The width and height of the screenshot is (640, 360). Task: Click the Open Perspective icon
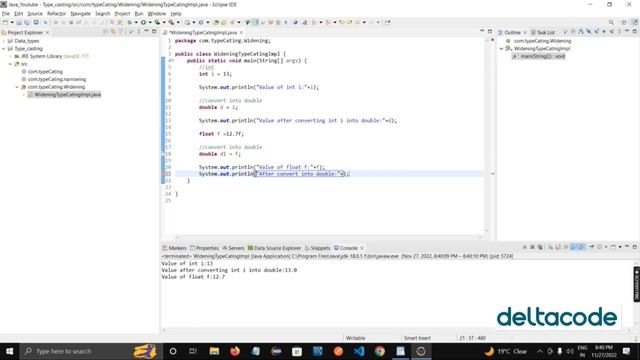pos(624,22)
